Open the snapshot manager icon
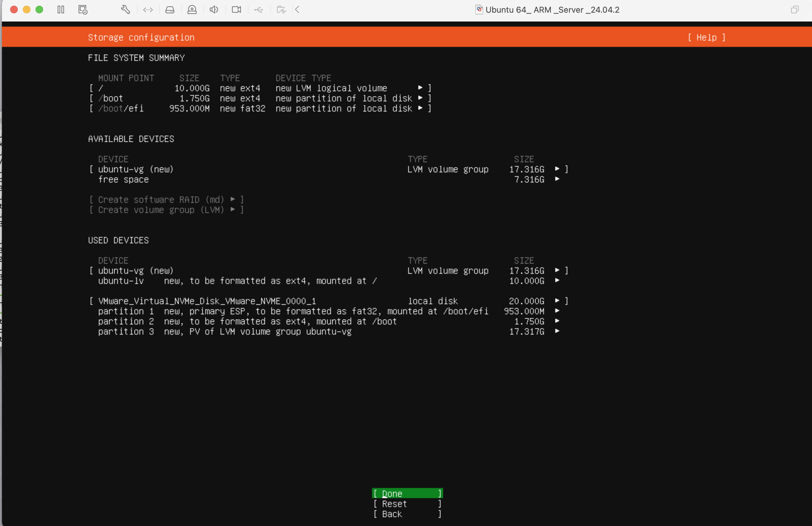Viewport: 812px width, 526px height. [83, 10]
